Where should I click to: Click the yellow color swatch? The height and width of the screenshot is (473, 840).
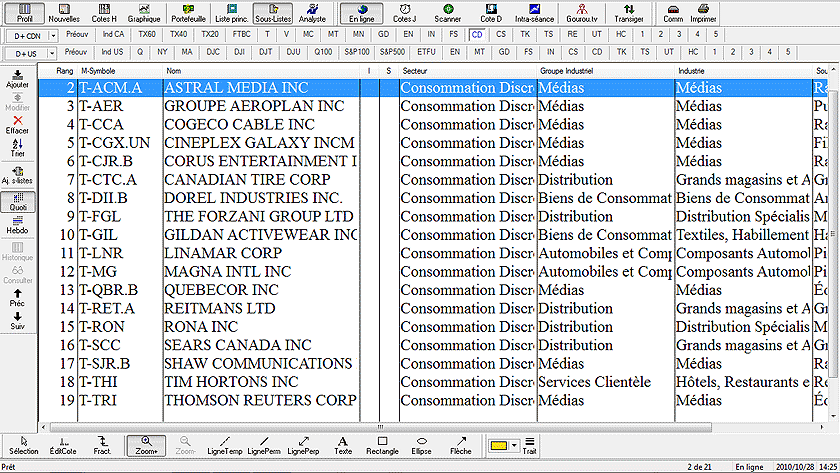(499, 446)
